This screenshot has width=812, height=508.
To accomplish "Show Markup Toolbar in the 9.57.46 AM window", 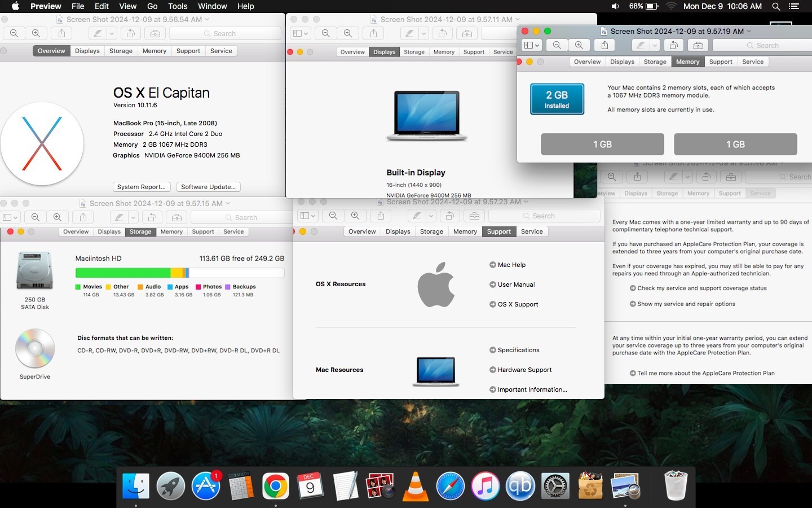I will click(x=731, y=177).
